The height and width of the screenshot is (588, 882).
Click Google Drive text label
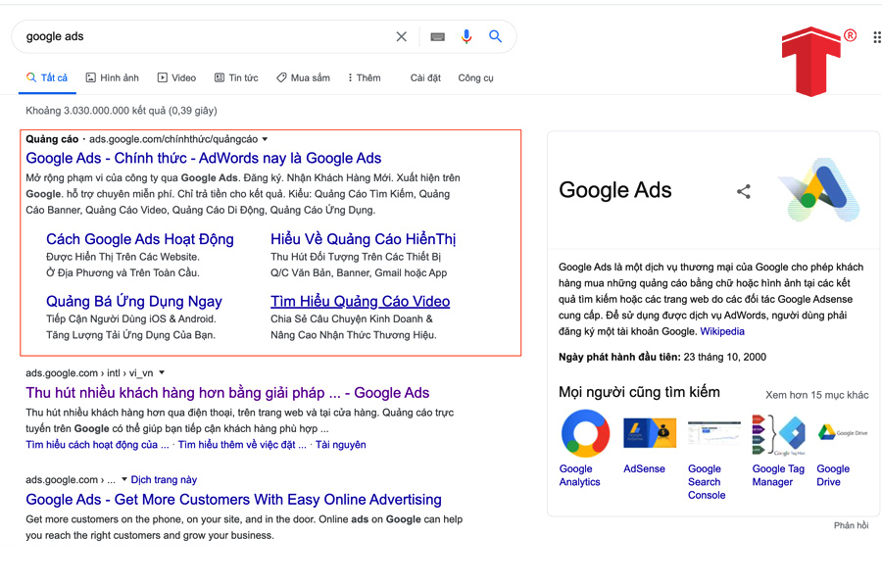pyautogui.click(x=833, y=475)
